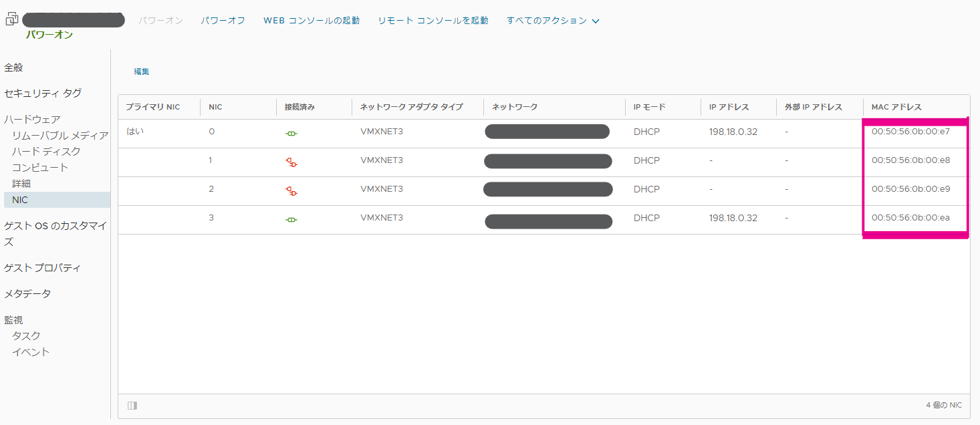Click the プライマリ NIC column header
Viewport: 980px width, 425px height.
tap(153, 107)
